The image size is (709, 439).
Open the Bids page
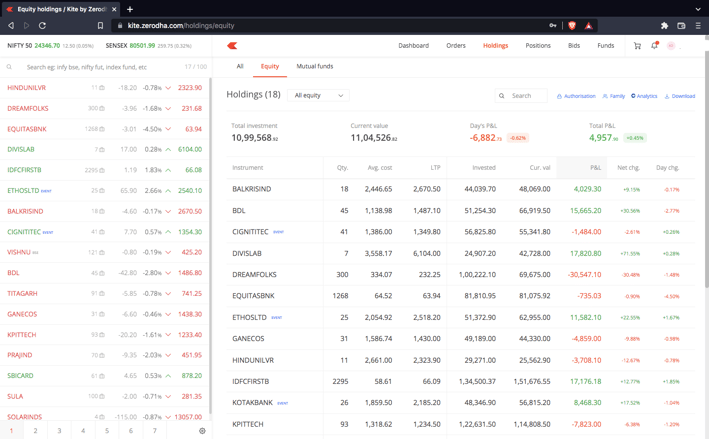pos(574,46)
